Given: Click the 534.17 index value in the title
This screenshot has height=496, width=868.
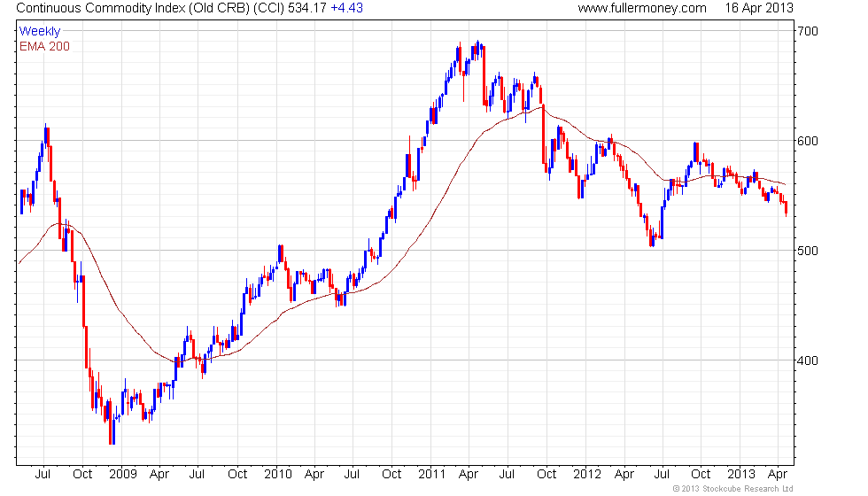Looking at the screenshot, I should 307,8.
